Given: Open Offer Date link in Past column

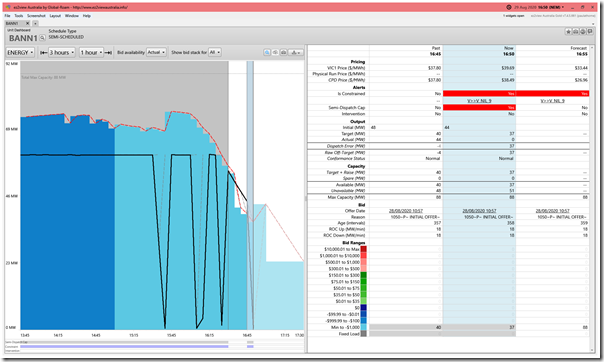Looking at the screenshot, I should [x=406, y=211].
